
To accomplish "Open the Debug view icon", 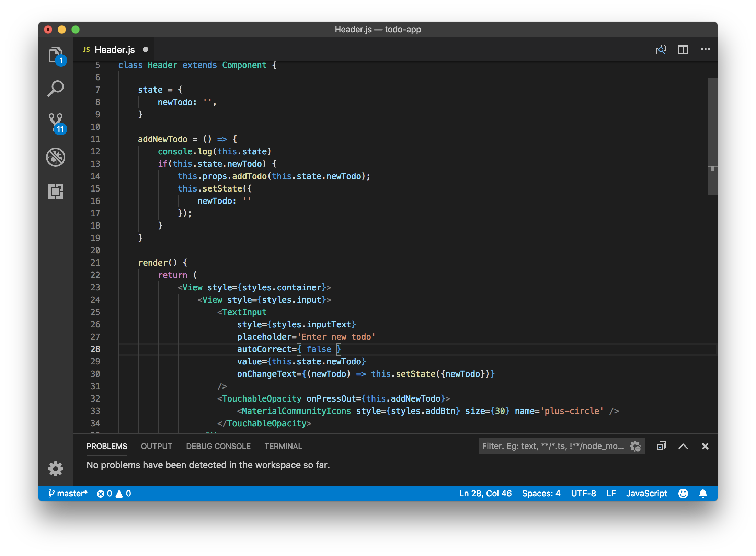I will coord(55,157).
